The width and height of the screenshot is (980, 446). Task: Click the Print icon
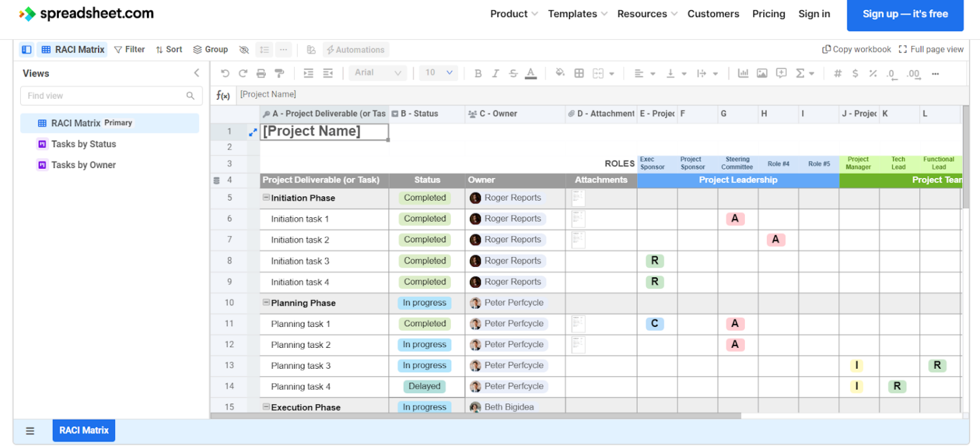[261, 73]
